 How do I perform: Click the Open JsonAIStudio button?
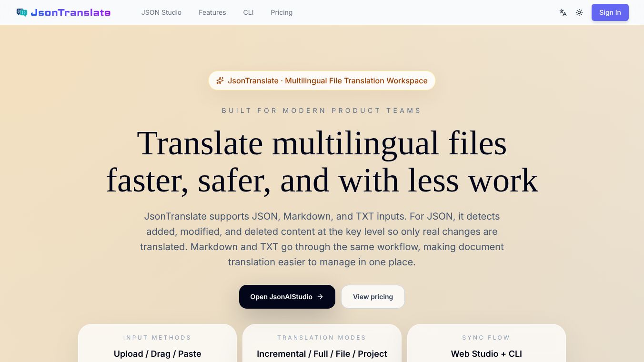tap(287, 297)
